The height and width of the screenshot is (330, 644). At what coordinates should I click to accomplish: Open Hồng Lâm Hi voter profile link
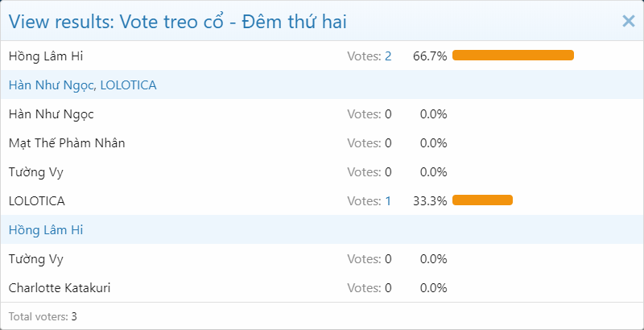(46, 230)
